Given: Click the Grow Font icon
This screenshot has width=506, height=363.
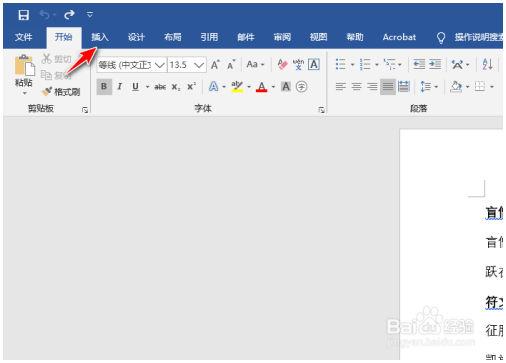Looking at the screenshot, I should (215, 64).
